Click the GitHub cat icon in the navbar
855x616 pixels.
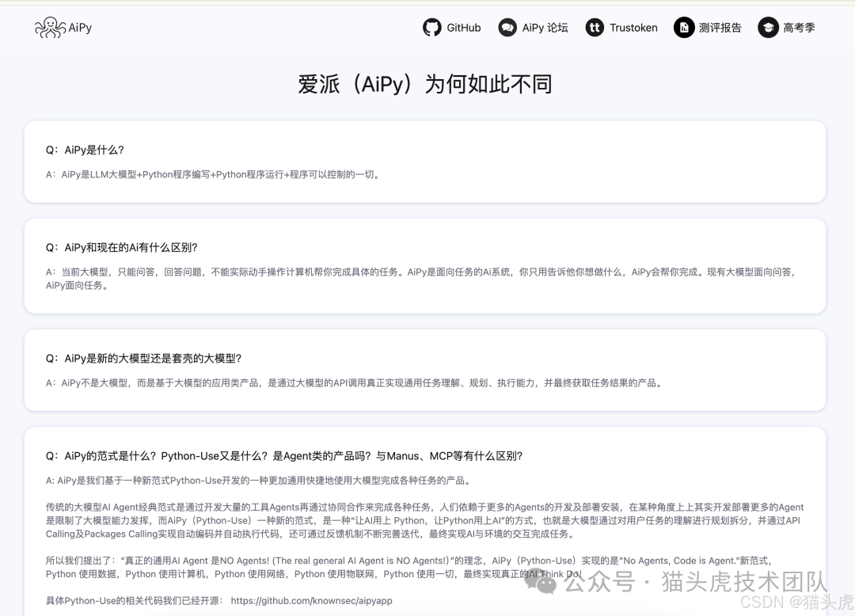[431, 27]
